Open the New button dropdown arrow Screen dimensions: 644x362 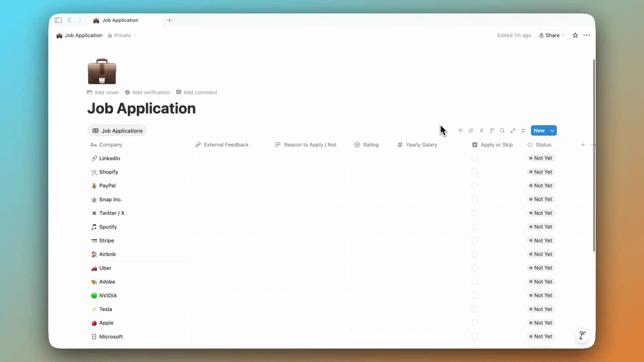coord(552,131)
